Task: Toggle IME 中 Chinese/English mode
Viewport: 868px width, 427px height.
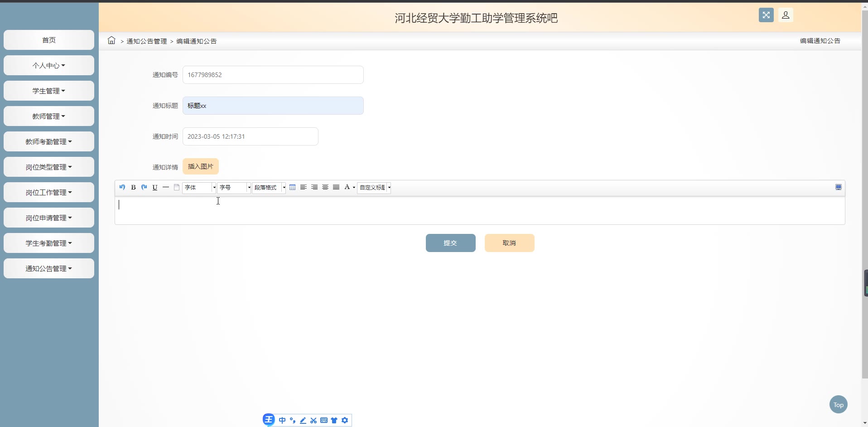Action: click(282, 420)
